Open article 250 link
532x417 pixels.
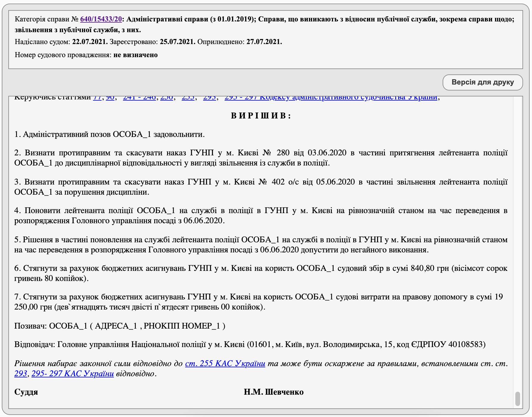point(167,98)
